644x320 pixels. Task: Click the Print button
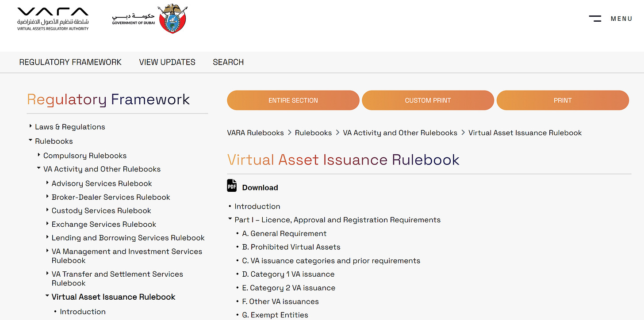[x=563, y=100]
